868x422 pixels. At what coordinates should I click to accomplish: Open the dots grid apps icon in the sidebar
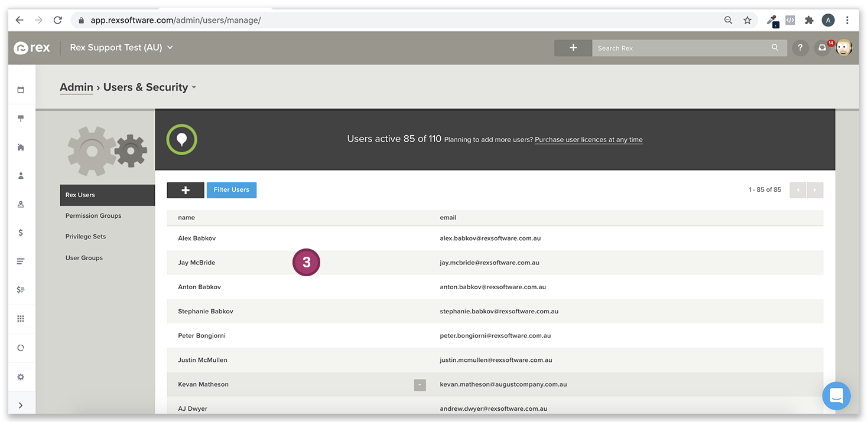pos(21,319)
